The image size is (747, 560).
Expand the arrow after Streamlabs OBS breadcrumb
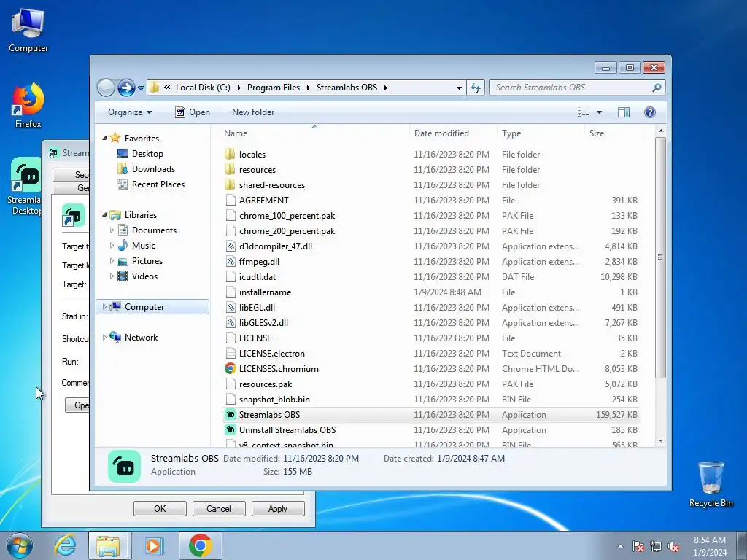pyautogui.click(x=385, y=87)
